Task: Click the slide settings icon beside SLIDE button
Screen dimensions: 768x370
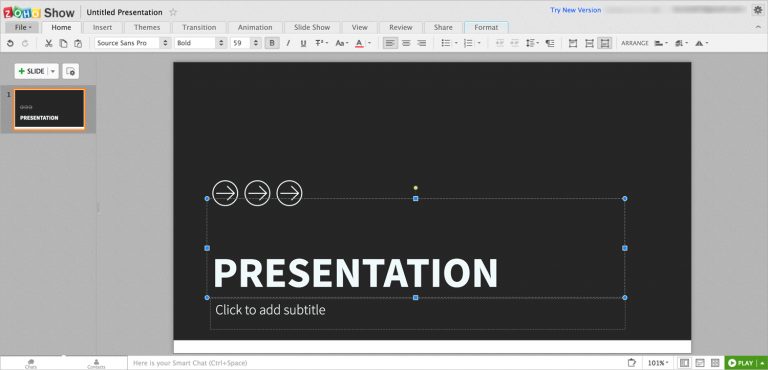Action: 71,71
